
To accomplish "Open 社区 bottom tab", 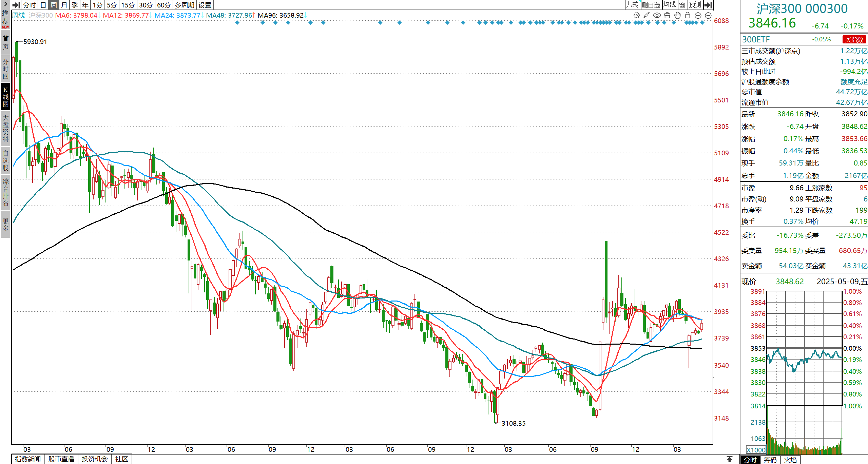I will (x=121, y=459).
